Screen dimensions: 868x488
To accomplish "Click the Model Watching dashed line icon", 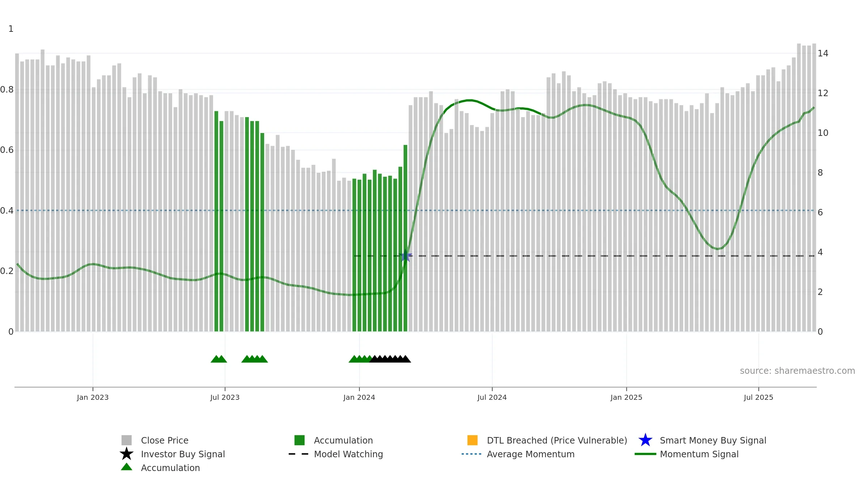I will (x=298, y=454).
